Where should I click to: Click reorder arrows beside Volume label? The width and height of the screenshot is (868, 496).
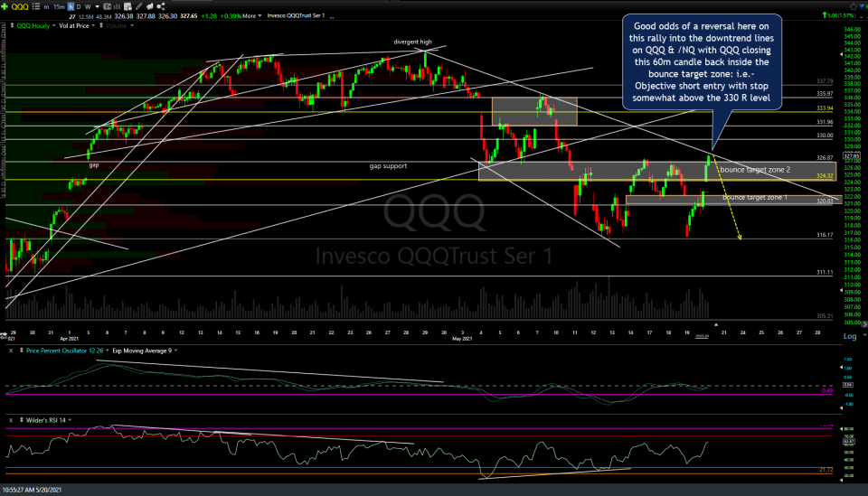click(x=101, y=25)
